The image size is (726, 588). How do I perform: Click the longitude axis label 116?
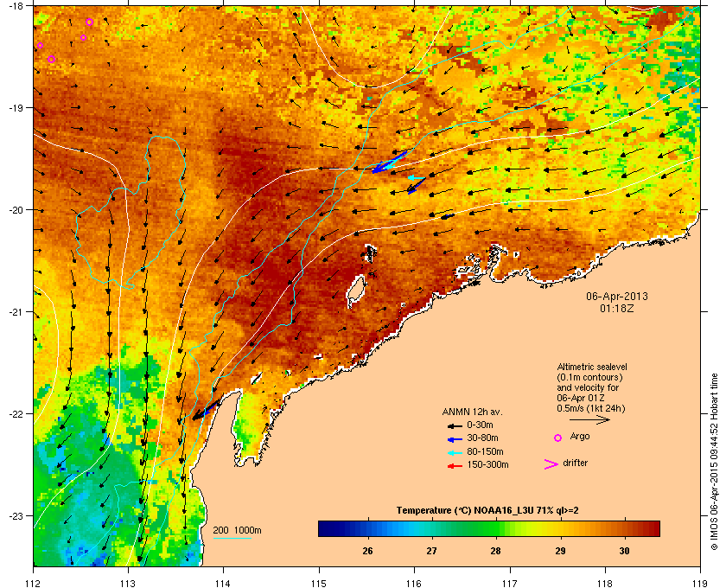pos(414,584)
